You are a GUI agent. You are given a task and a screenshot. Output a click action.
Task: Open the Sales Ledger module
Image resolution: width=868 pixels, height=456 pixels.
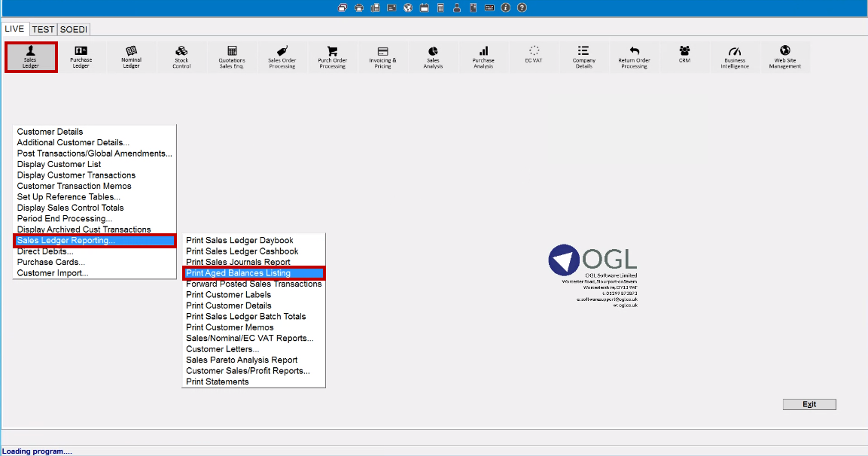[31, 57]
